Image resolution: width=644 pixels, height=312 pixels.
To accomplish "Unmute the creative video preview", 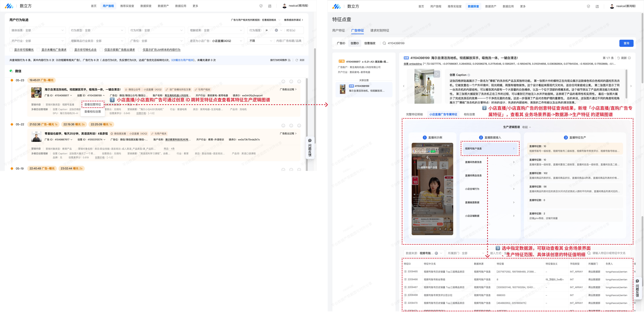I will point(437,74).
